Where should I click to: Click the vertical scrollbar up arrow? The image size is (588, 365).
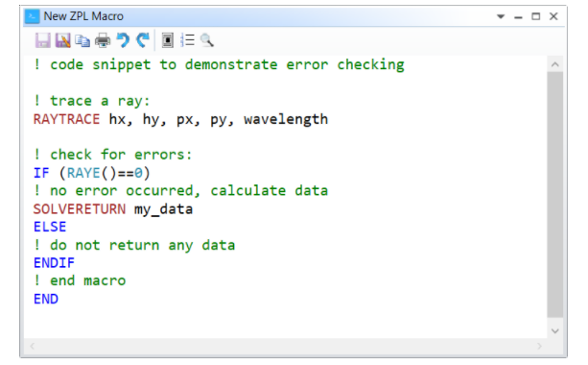coord(555,64)
